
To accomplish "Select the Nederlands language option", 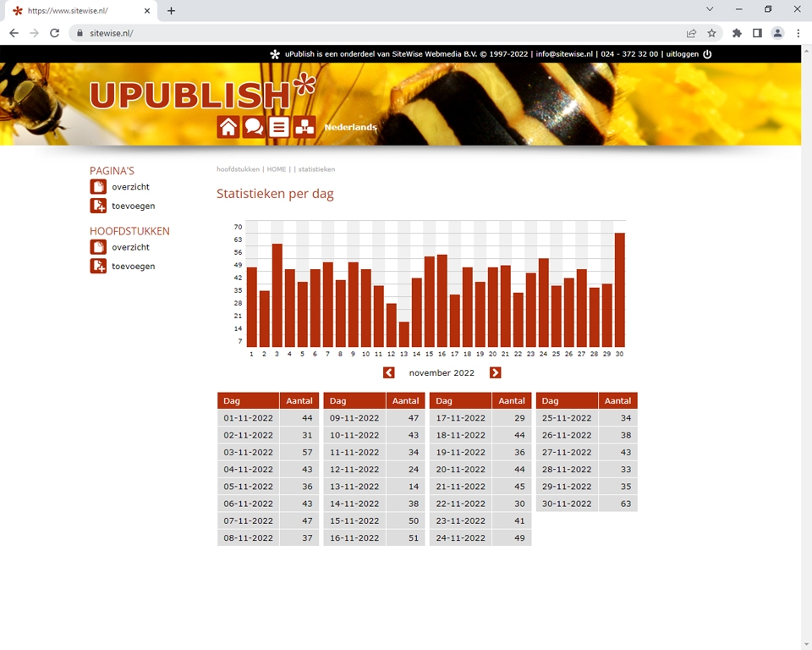I will point(350,127).
